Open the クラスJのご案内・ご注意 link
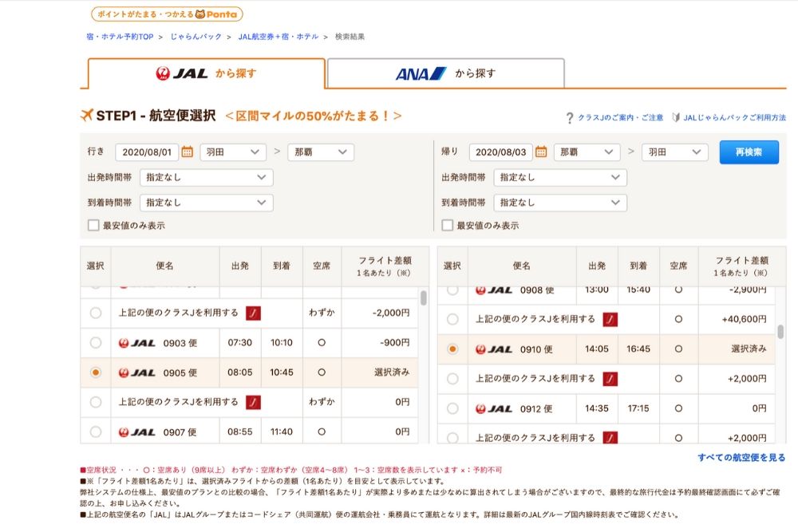The width and height of the screenshot is (798, 532). (x=620, y=118)
